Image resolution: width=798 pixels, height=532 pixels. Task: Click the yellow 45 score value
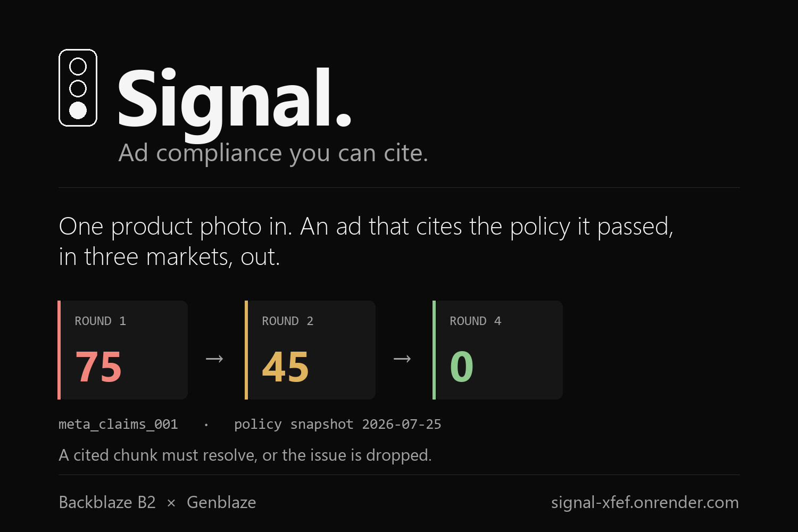[286, 367]
